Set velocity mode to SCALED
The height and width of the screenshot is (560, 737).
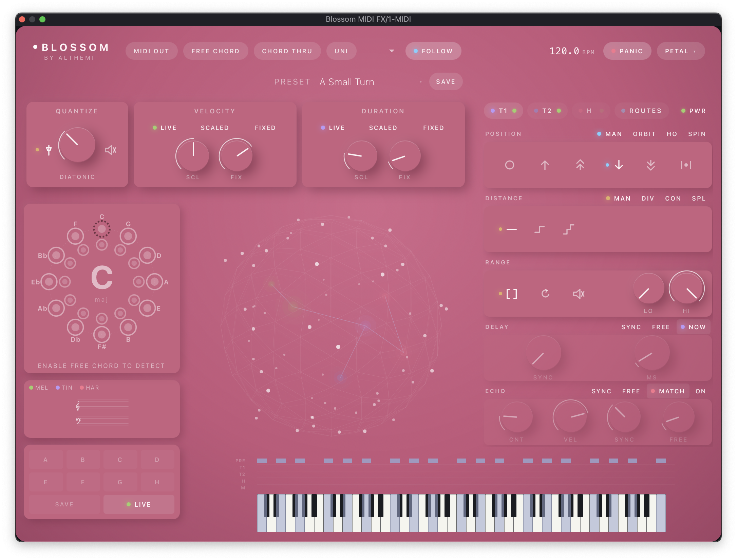215,128
